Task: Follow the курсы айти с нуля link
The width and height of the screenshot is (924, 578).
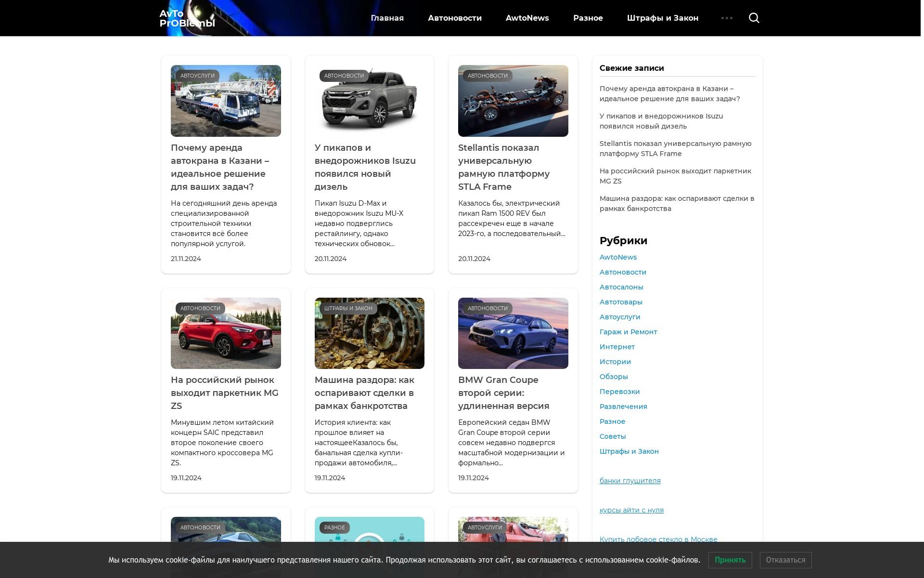Action: [x=631, y=510]
